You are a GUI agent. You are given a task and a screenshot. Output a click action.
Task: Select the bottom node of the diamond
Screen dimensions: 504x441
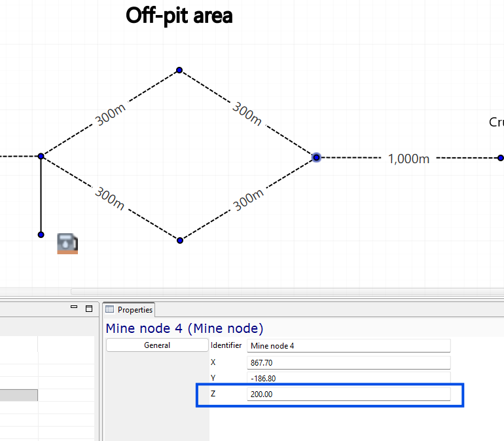[x=180, y=240]
